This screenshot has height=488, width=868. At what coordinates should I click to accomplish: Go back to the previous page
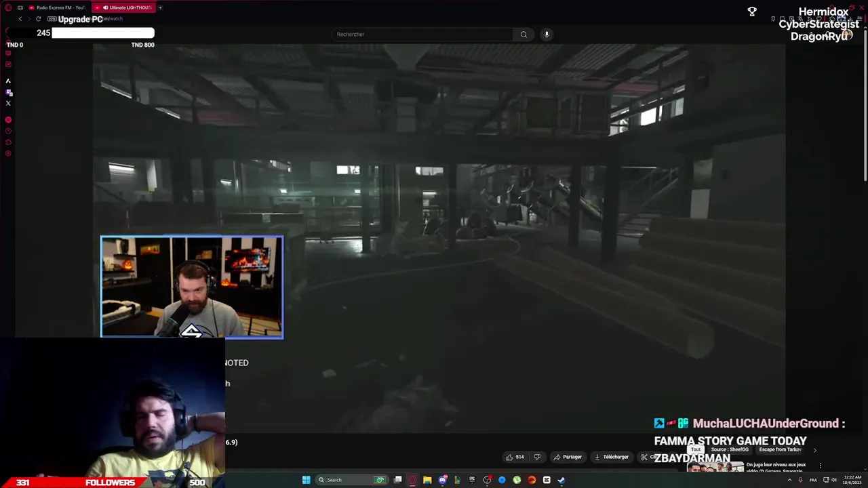coord(20,19)
